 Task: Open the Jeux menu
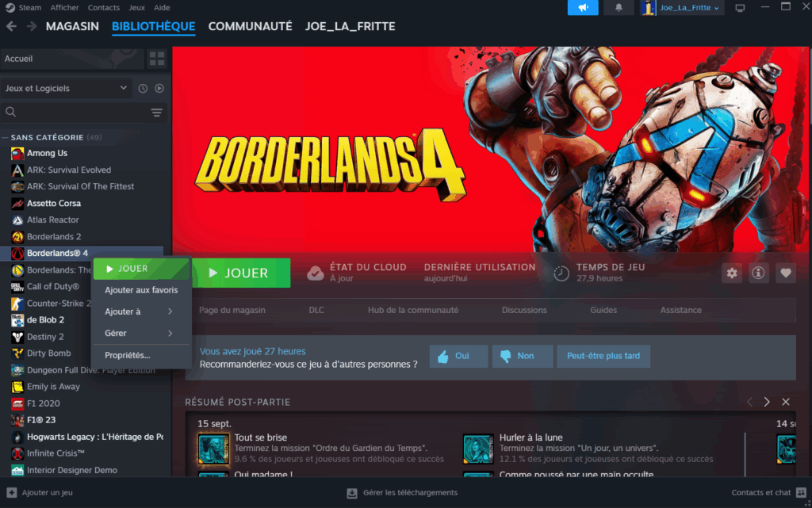(x=136, y=8)
